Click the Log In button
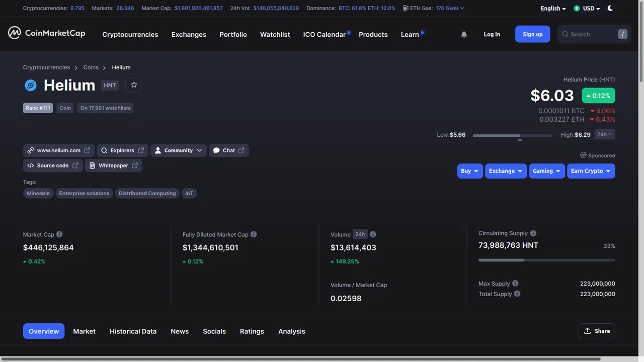644x362 pixels. [492, 34]
